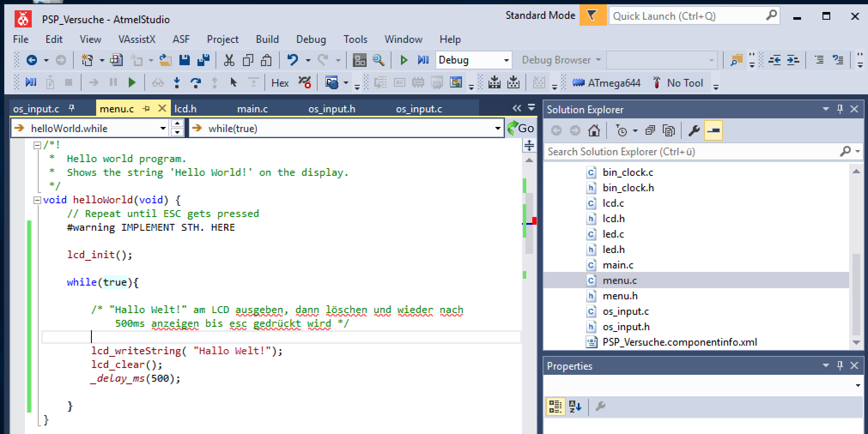Toggle Hex display mode
This screenshot has height=434, width=868.
(280, 83)
